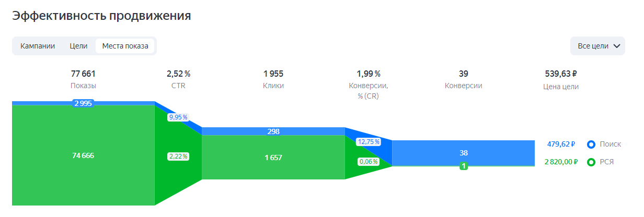Click the blue 38 conversions segment

click(463, 152)
